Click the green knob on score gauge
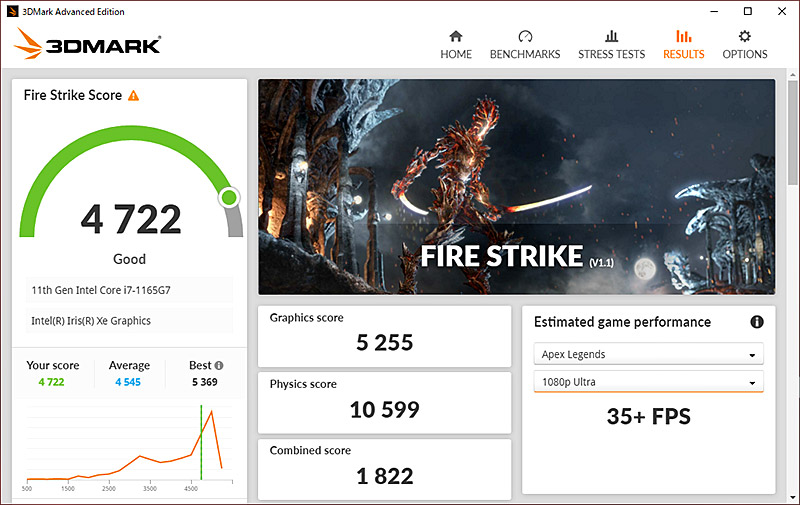The width and height of the screenshot is (800, 505). coord(229,197)
